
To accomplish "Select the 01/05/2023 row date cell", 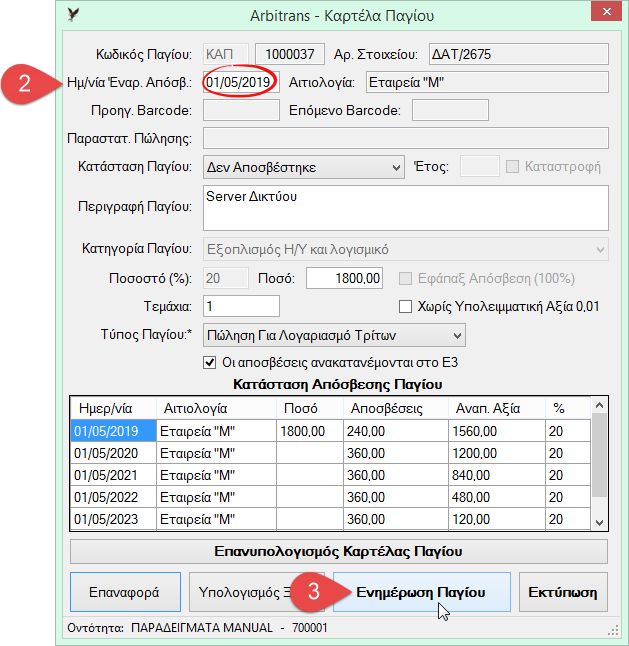I will (x=113, y=519).
